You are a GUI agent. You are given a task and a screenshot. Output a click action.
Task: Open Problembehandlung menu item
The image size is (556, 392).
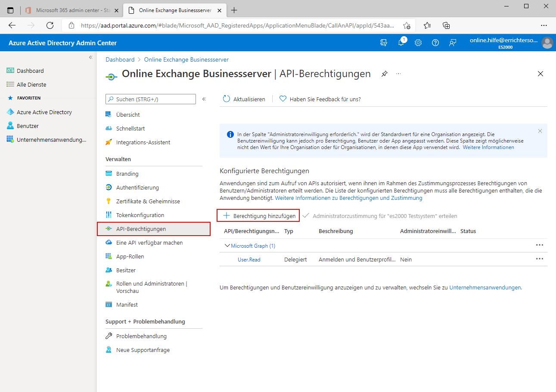[x=141, y=336]
